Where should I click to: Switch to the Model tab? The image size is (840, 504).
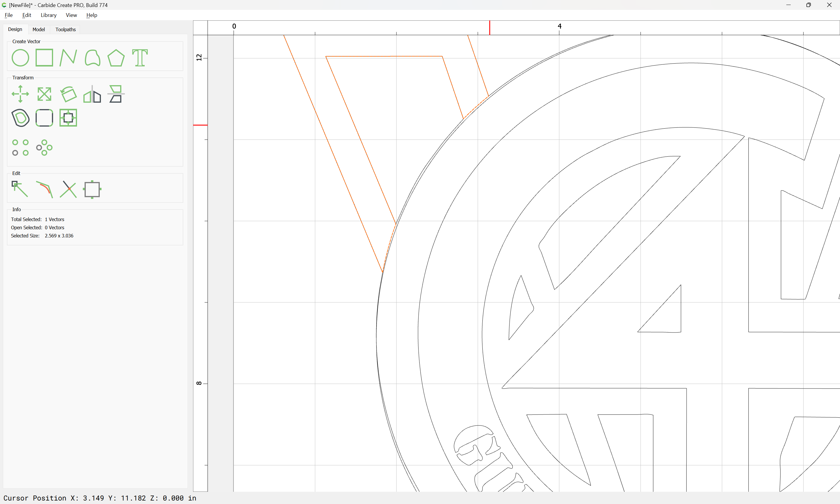pos(39,29)
